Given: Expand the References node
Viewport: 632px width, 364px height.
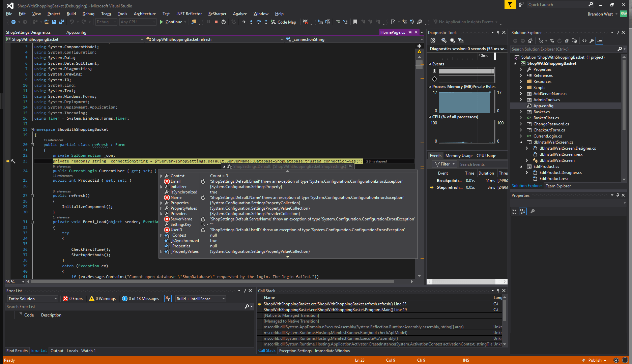Looking at the screenshot, I should click(x=521, y=75).
